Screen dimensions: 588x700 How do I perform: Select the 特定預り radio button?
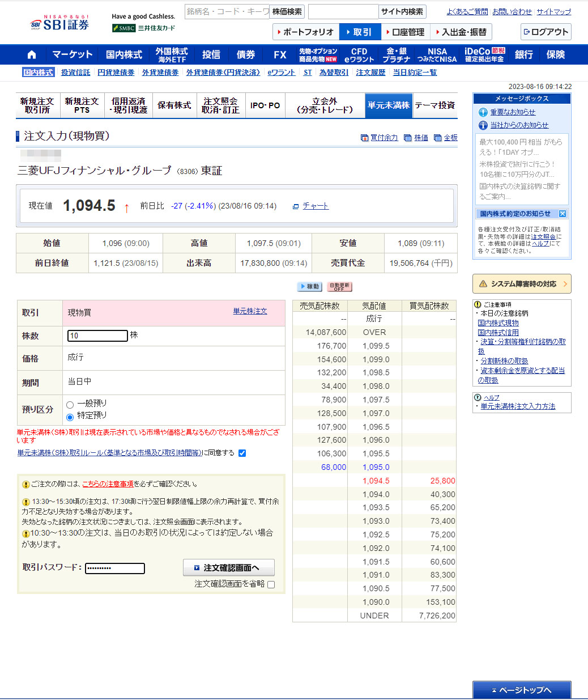pos(70,417)
